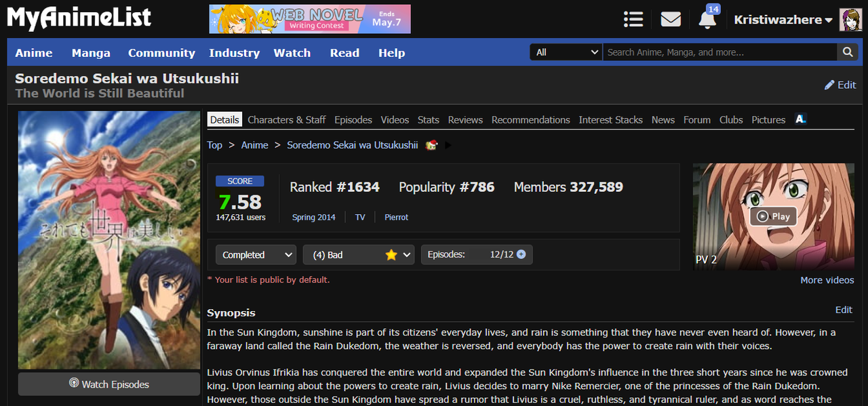Switch to the Recommendations tab
Screen dimensions: 868x406
click(x=531, y=119)
